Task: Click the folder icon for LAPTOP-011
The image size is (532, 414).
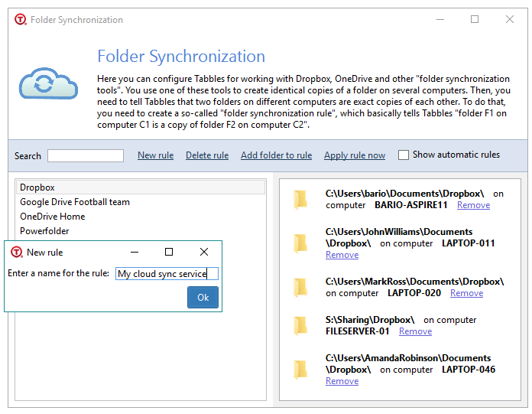Action: tap(300, 243)
